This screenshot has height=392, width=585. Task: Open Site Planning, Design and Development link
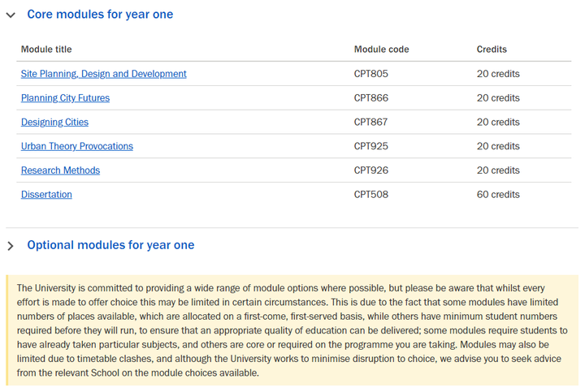(104, 74)
